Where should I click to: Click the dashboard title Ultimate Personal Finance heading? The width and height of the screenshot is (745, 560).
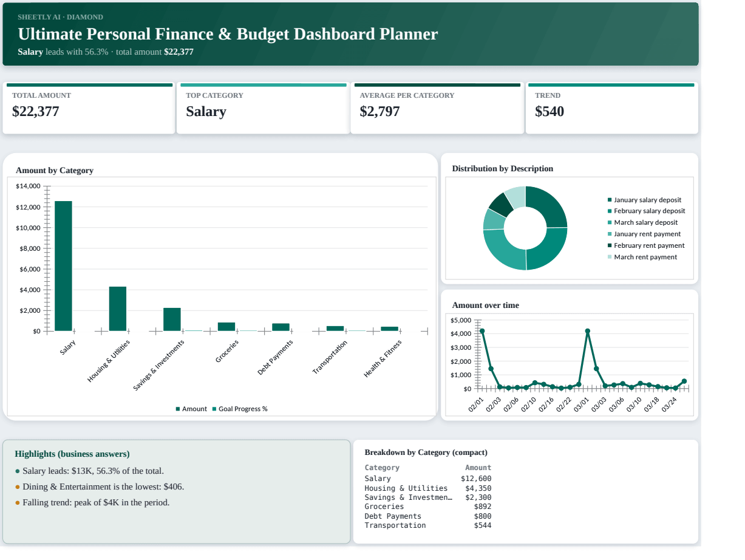pyautogui.click(x=228, y=34)
